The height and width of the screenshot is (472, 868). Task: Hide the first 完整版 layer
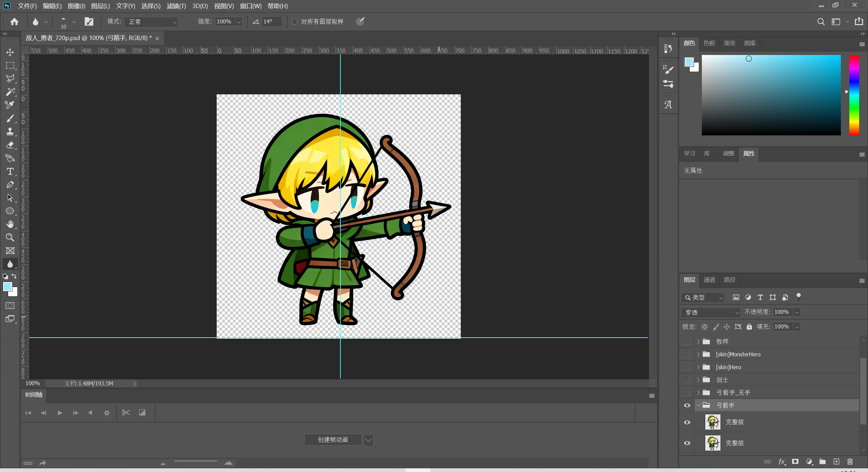687,422
